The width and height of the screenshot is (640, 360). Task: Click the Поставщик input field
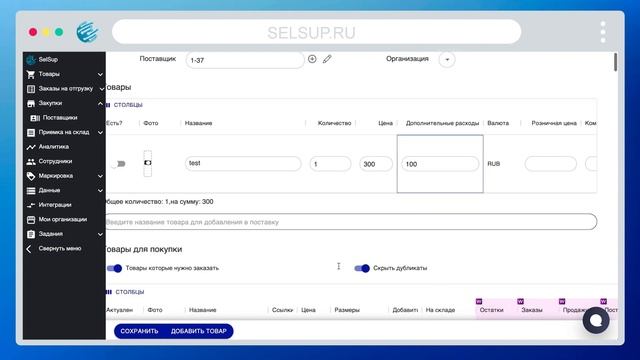click(x=245, y=60)
